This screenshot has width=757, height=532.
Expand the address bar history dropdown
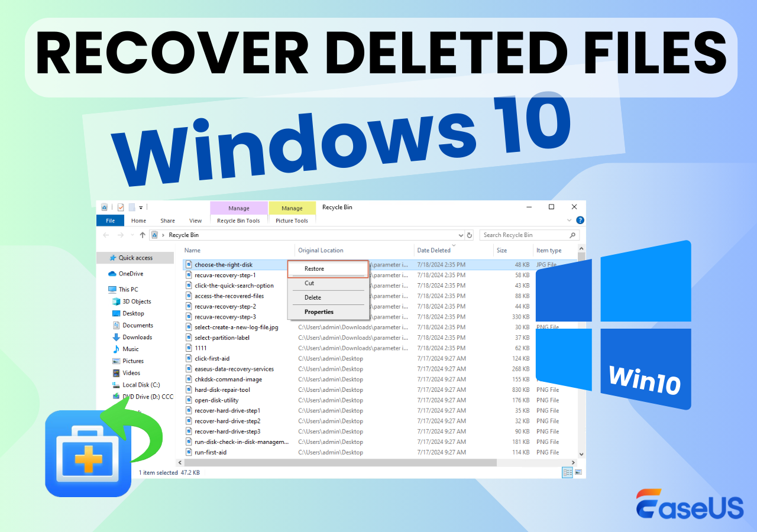pos(461,235)
